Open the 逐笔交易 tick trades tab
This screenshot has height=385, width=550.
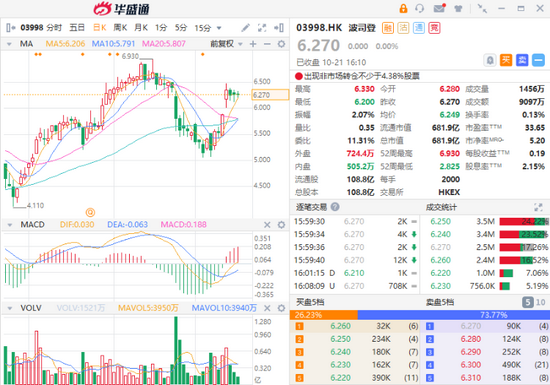pyautogui.click(x=311, y=207)
